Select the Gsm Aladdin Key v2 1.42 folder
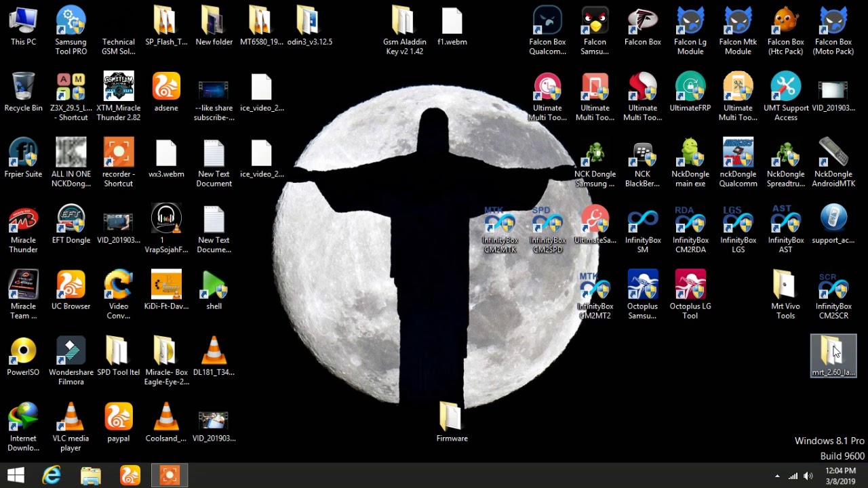This screenshot has height=488, width=868. [404, 31]
